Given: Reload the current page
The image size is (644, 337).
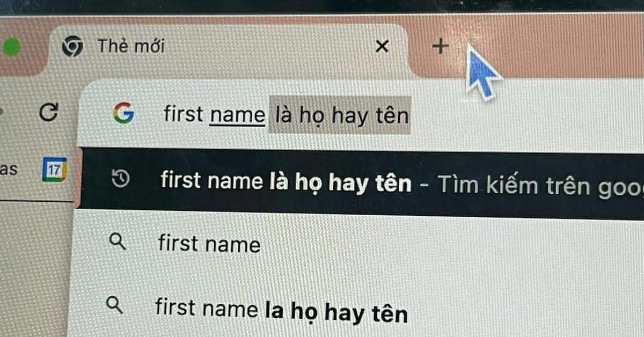Looking at the screenshot, I should pos(49,112).
